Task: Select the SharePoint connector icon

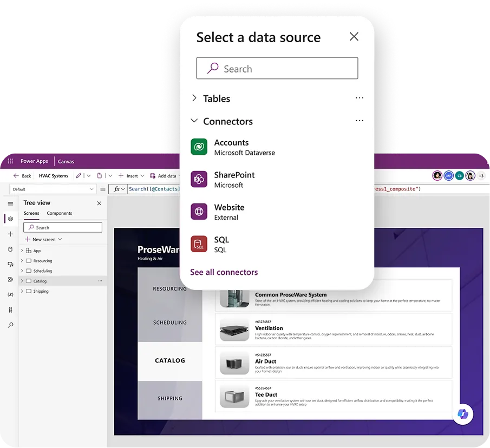Action: 199,179
